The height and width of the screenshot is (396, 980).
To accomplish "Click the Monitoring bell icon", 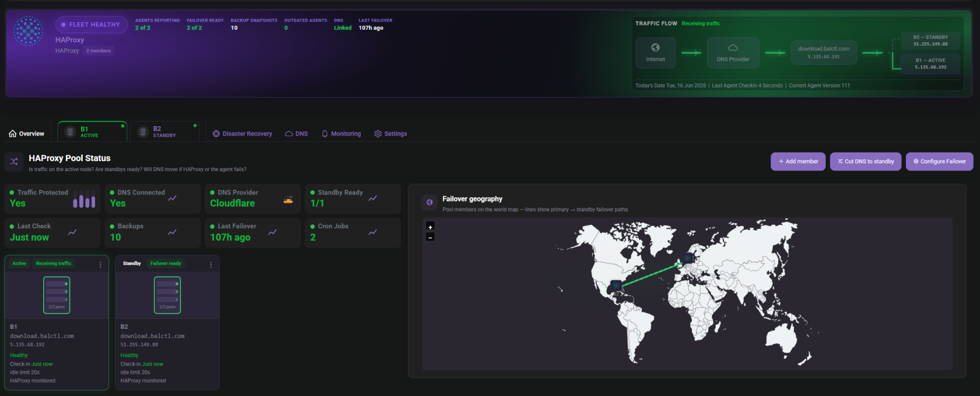I will (325, 134).
